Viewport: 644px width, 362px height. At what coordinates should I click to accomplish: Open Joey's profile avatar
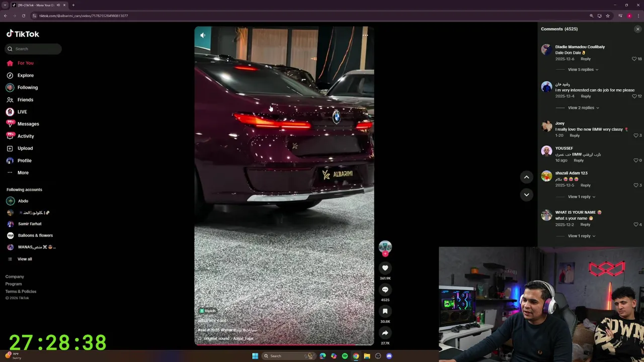546,126
